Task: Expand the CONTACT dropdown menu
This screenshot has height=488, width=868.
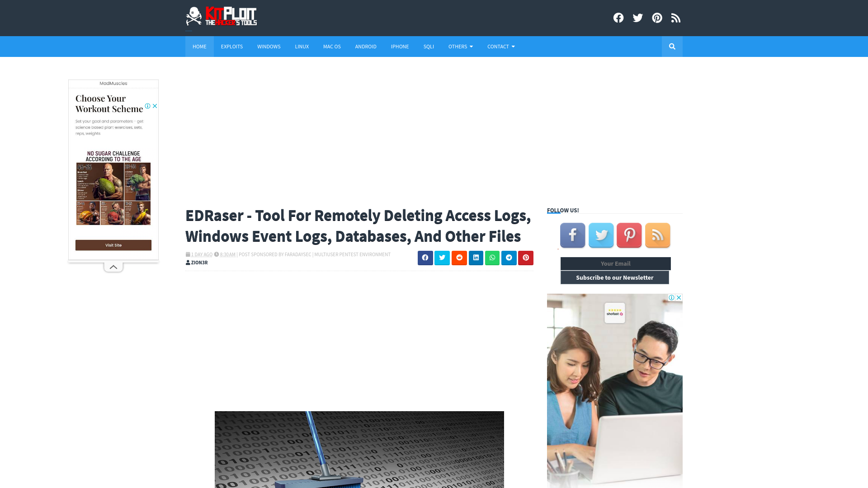Action: (x=501, y=47)
